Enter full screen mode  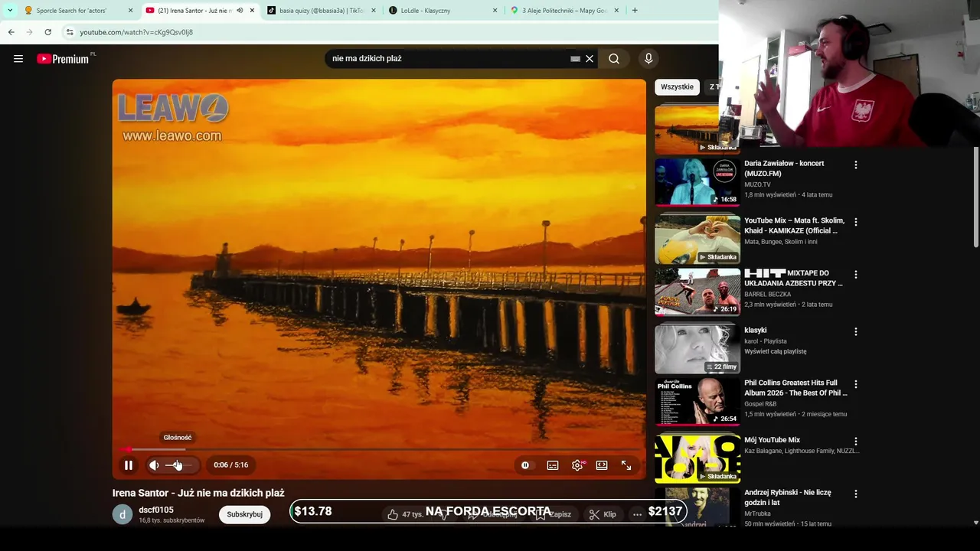click(626, 465)
